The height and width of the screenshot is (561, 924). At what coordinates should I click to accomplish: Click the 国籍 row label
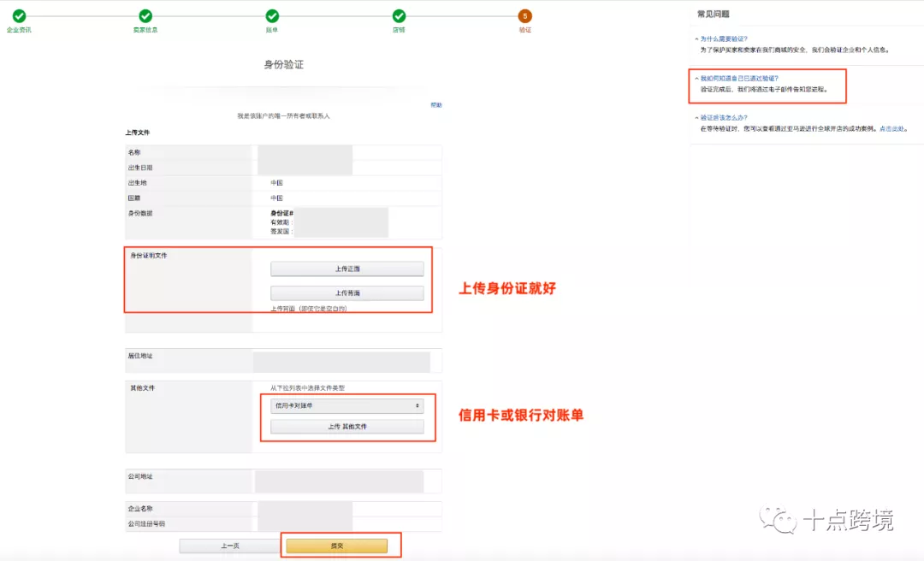coord(134,198)
